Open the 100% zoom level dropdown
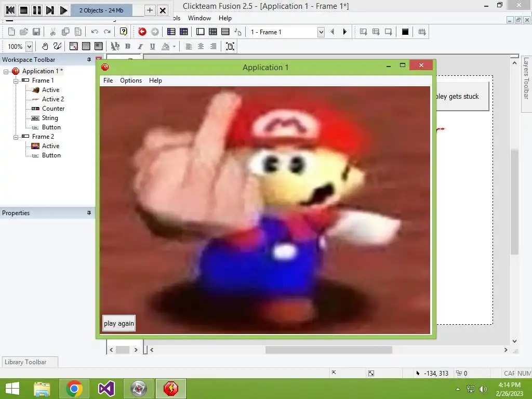This screenshot has height=399, width=532. [30, 46]
